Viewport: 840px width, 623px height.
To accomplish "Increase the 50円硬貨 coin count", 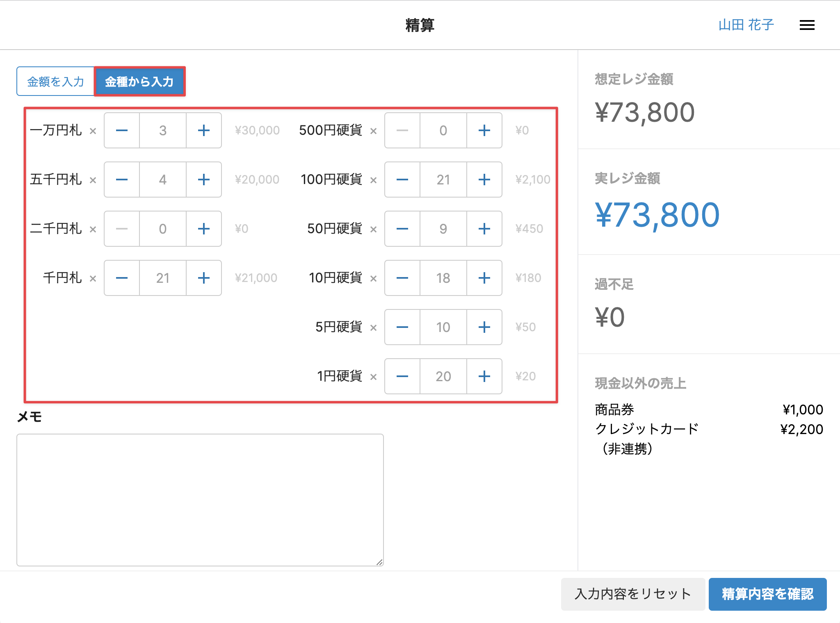I will tap(484, 229).
